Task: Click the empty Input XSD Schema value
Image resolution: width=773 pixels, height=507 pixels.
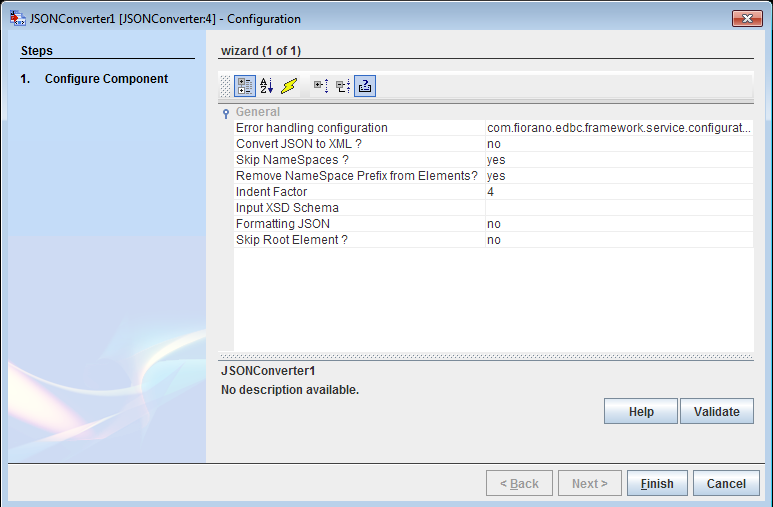Action: point(619,208)
